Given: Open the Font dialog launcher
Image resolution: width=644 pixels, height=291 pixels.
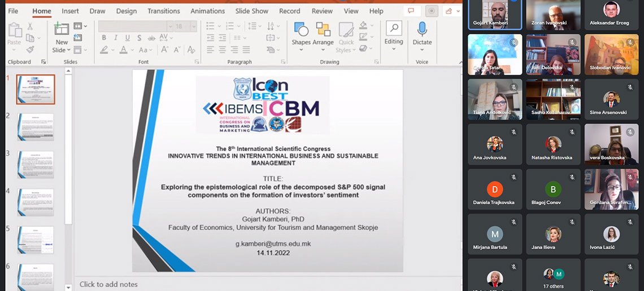Looking at the screenshot, I should 197,62.
